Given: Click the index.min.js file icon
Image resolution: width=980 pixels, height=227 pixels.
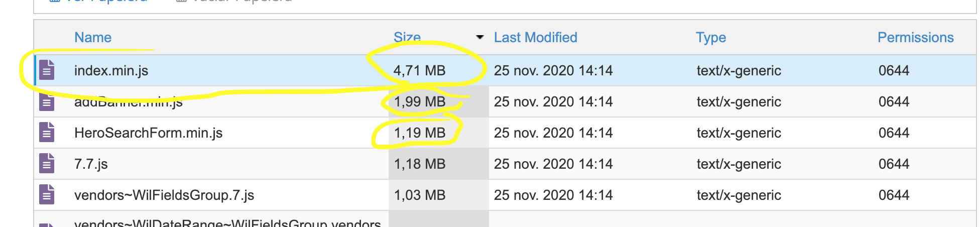Looking at the screenshot, I should coord(47,70).
